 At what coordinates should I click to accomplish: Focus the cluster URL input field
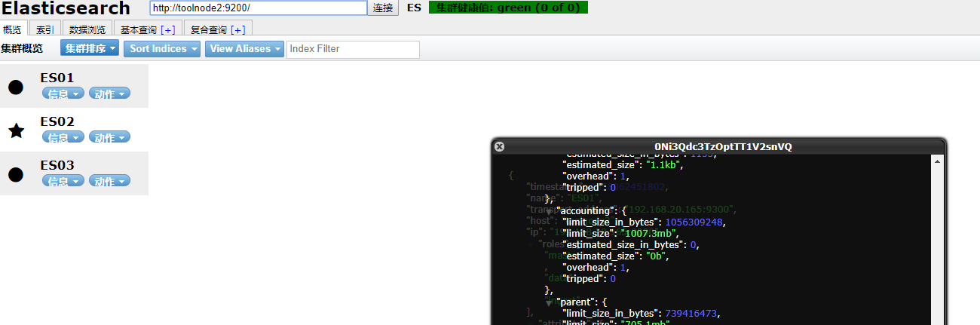point(259,8)
